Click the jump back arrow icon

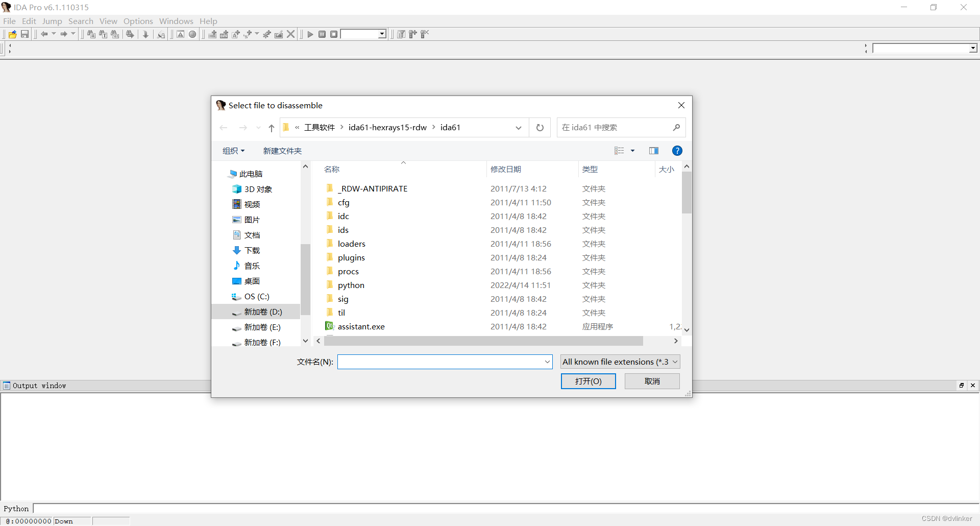[44, 34]
